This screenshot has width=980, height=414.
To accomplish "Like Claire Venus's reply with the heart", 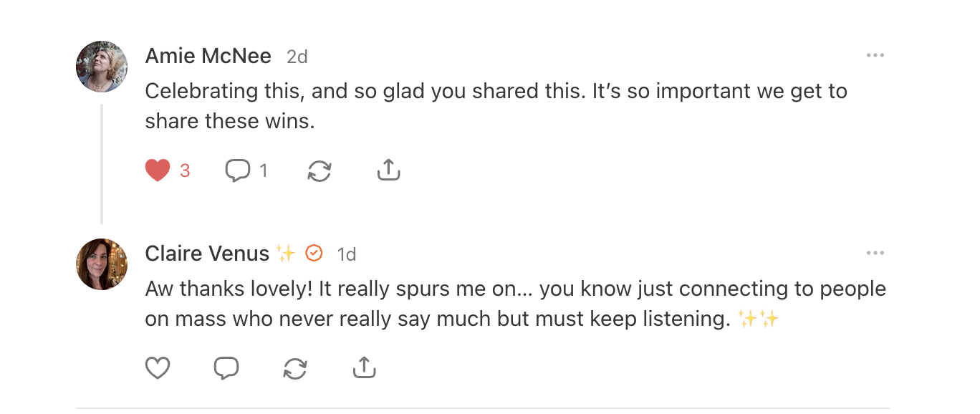I will [x=158, y=368].
